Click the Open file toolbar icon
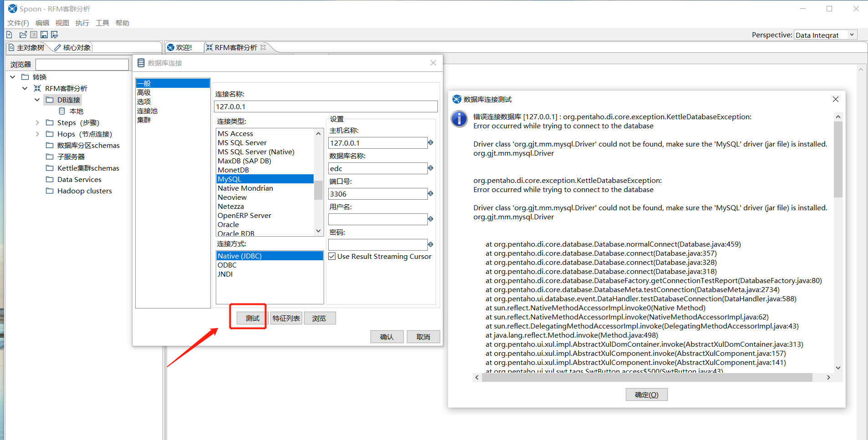Screen dimensions: 868x440 pos(23,35)
